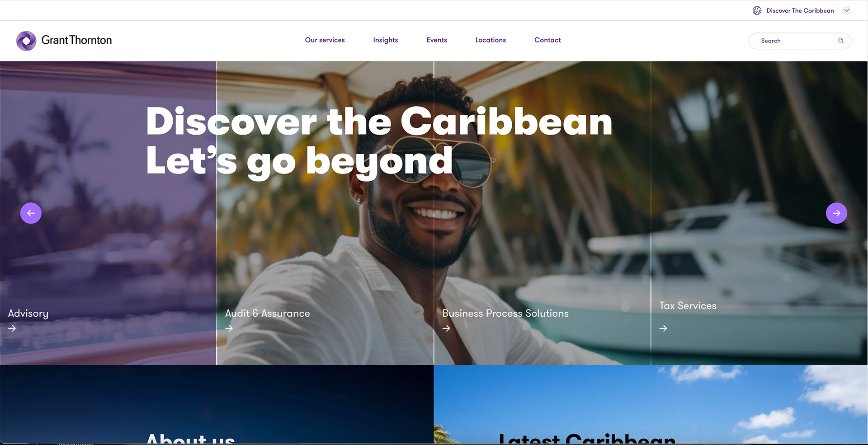Click the arrow under Business Process Solutions
The width and height of the screenshot is (868, 445).
point(446,328)
